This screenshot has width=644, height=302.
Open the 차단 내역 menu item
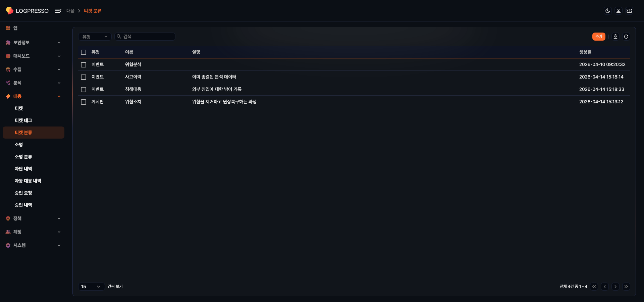(23, 169)
